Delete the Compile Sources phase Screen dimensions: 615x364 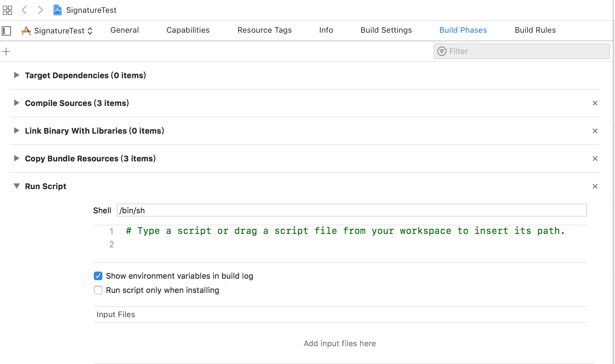click(595, 103)
